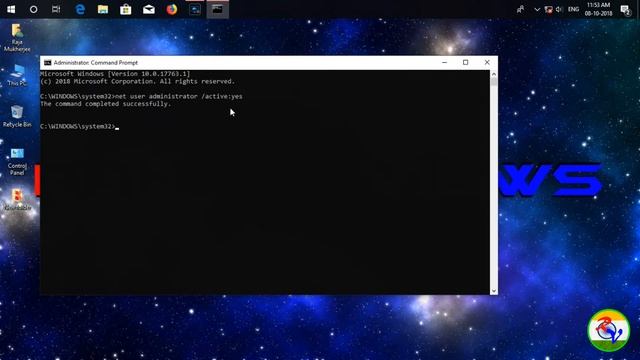Screen dimensions: 640x360
Task: Maximize the Command Prompt window
Action: click(x=465, y=62)
